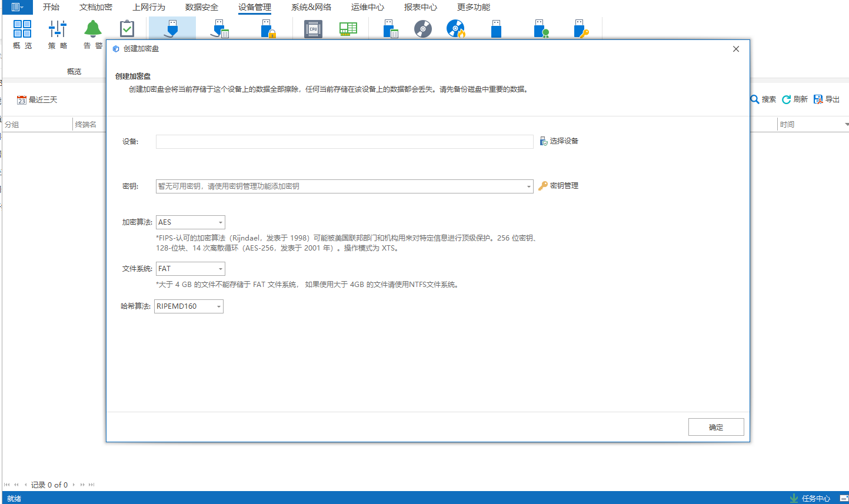Open the CPU chip ribbon icon
Image resolution: width=849 pixels, height=504 pixels.
(x=313, y=29)
